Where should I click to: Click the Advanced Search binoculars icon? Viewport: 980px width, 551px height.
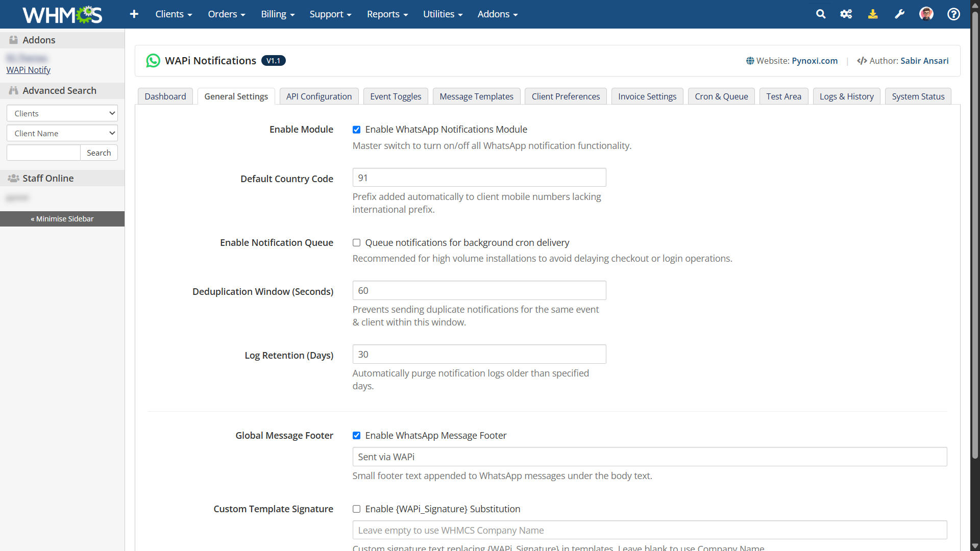tap(13, 90)
